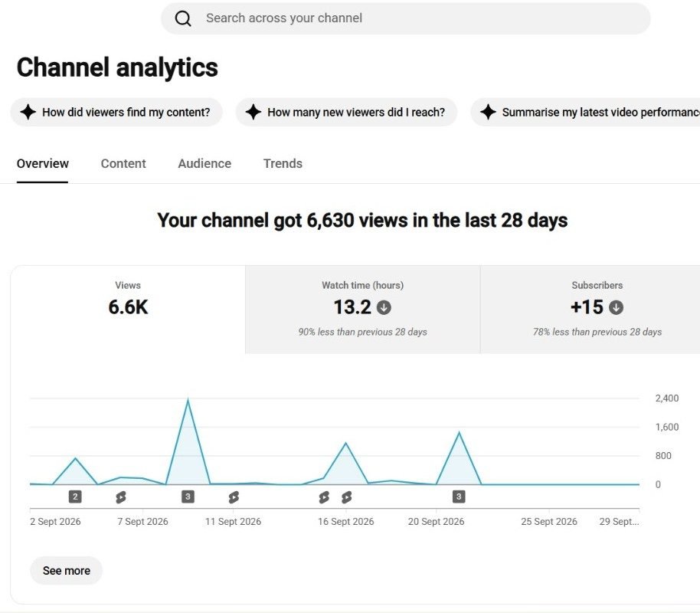Click the '2' video marker below the 2 Sept peak
The image size is (700, 613).
[x=75, y=497]
